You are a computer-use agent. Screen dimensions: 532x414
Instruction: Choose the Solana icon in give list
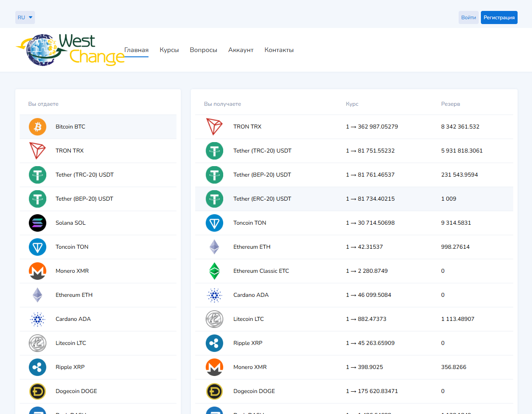coord(38,223)
